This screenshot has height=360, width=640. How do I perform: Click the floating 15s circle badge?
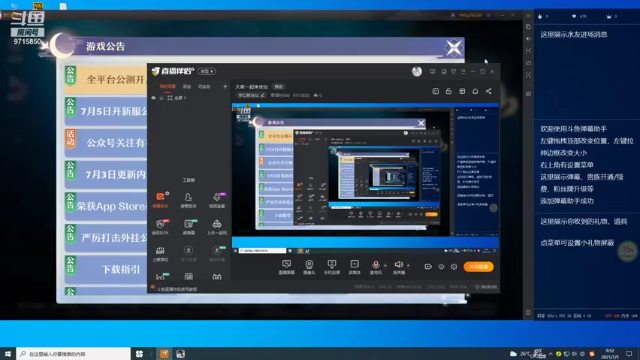(x=627, y=251)
